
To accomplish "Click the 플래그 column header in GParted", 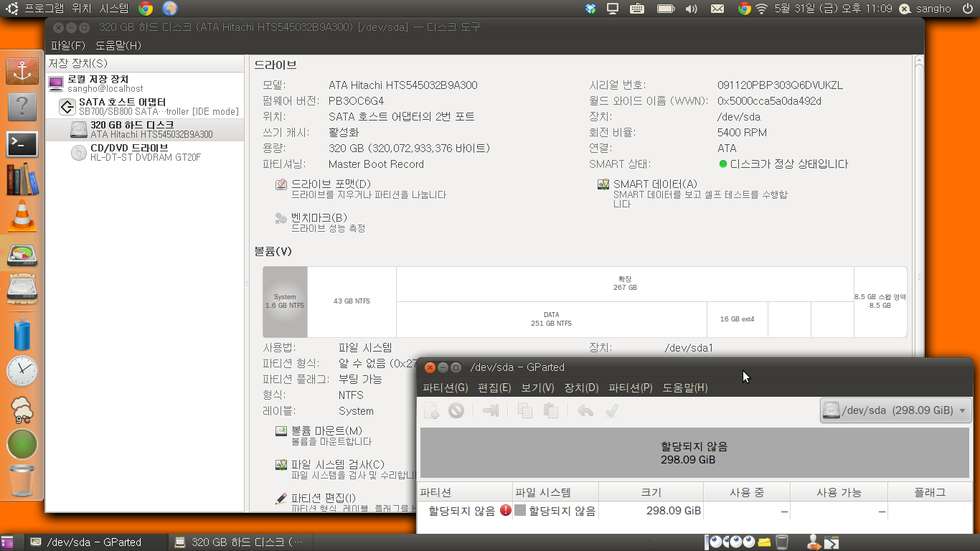I will [930, 492].
